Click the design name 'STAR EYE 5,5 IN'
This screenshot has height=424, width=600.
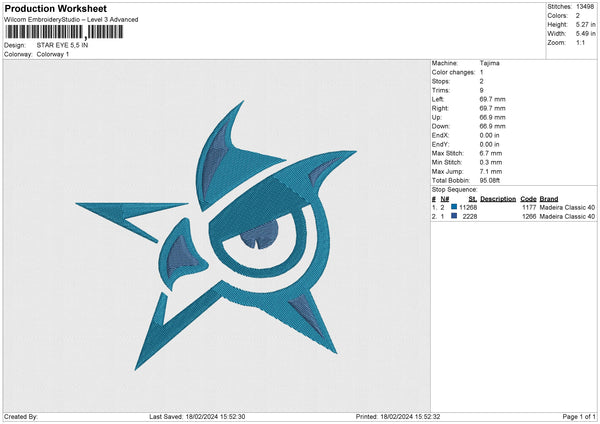click(62, 45)
